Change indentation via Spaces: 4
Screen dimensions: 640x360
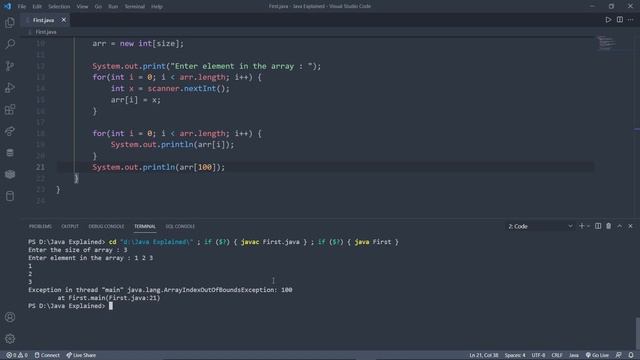[515, 355]
